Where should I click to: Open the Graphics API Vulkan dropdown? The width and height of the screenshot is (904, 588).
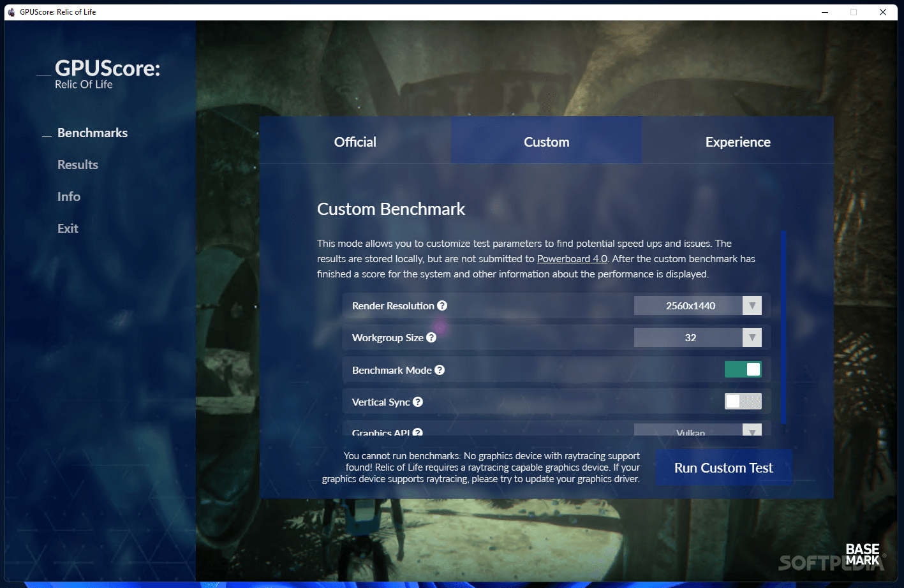(698, 430)
